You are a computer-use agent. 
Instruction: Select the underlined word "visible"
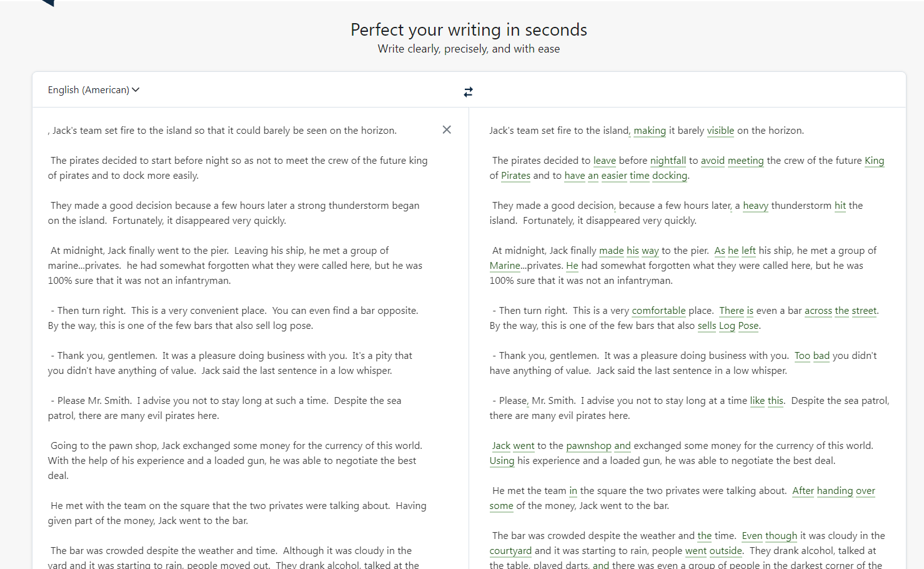(x=720, y=131)
